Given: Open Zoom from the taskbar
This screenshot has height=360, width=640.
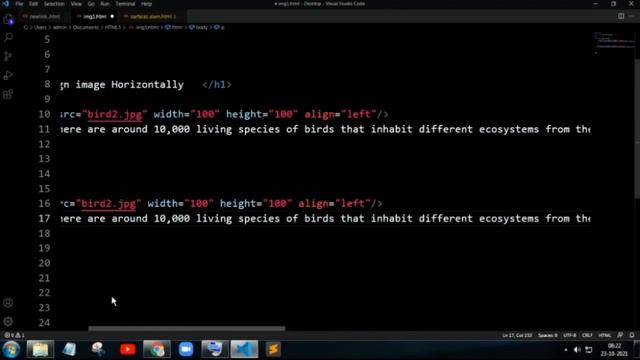Looking at the screenshot, I should (186, 349).
